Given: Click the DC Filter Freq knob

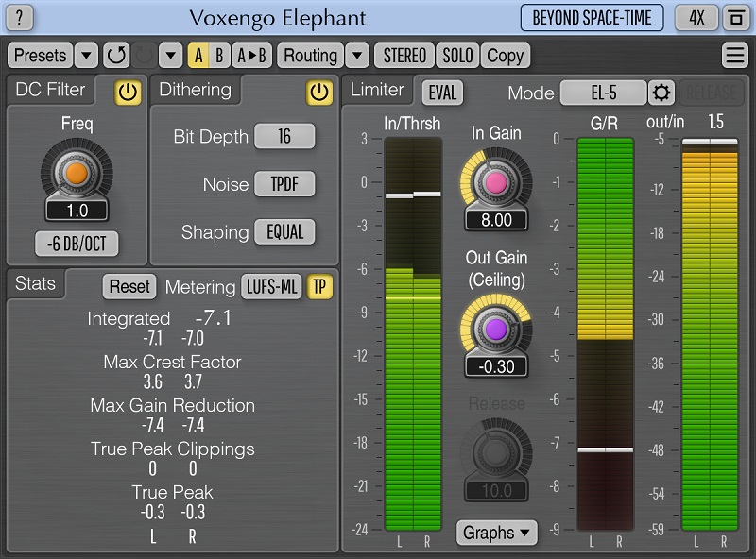Looking at the screenshot, I should (x=77, y=173).
